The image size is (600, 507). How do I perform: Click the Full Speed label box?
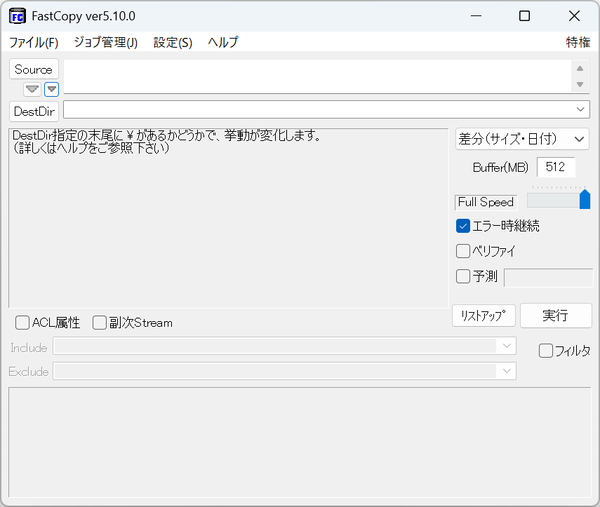click(x=486, y=202)
